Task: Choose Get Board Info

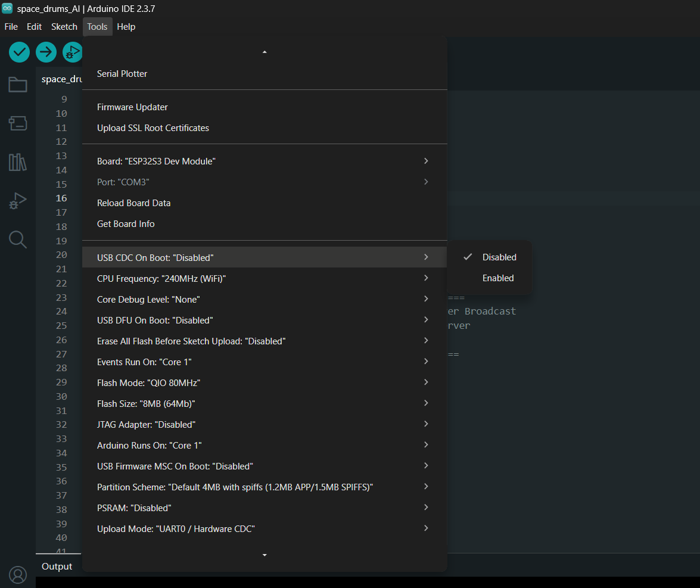Action: 265,224
